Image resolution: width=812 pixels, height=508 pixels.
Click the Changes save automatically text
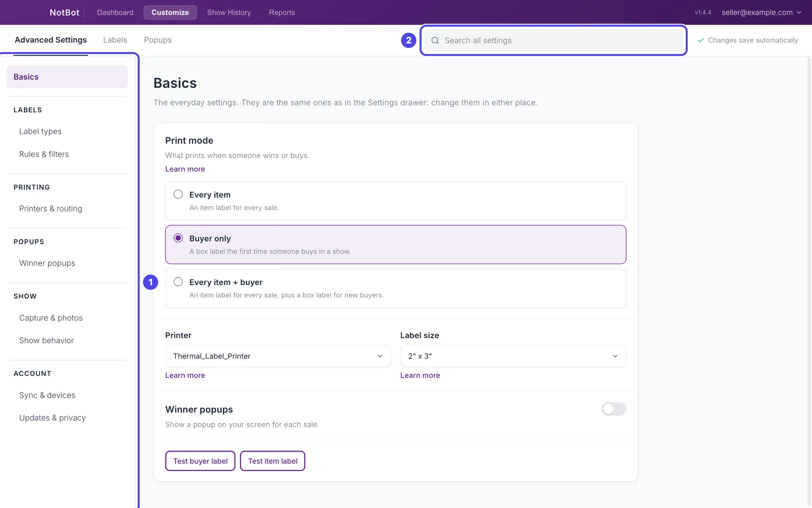pyautogui.click(x=753, y=40)
